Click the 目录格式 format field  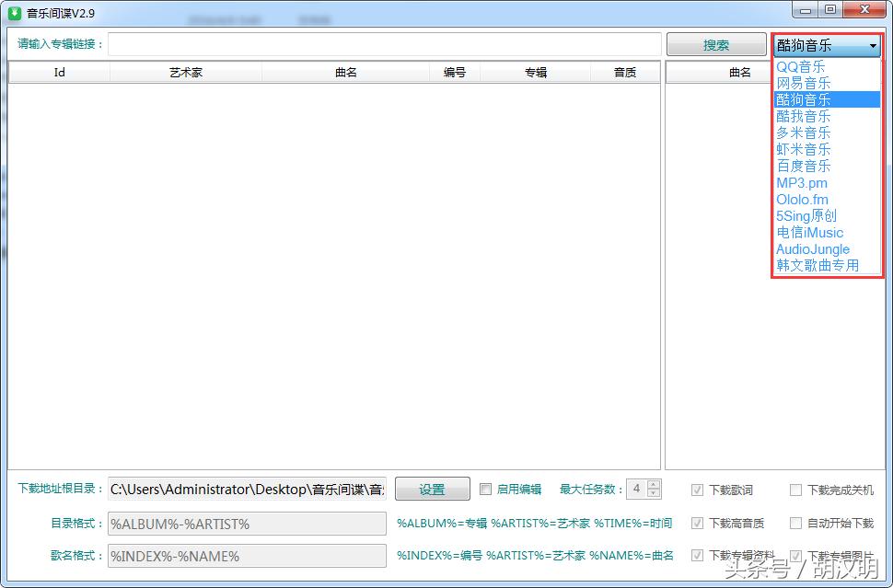(x=246, y=523)
